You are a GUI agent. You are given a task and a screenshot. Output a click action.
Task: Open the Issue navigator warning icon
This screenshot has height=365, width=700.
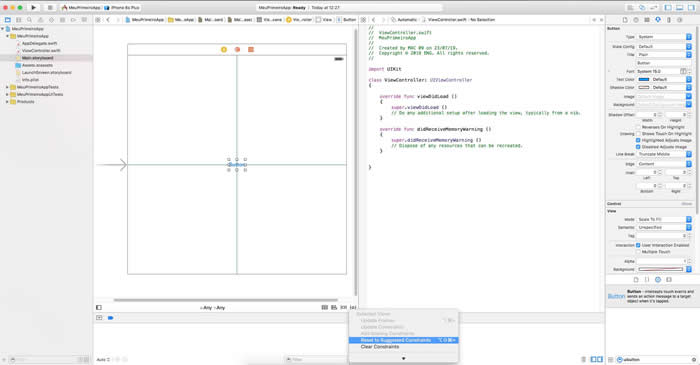point(40,20)
